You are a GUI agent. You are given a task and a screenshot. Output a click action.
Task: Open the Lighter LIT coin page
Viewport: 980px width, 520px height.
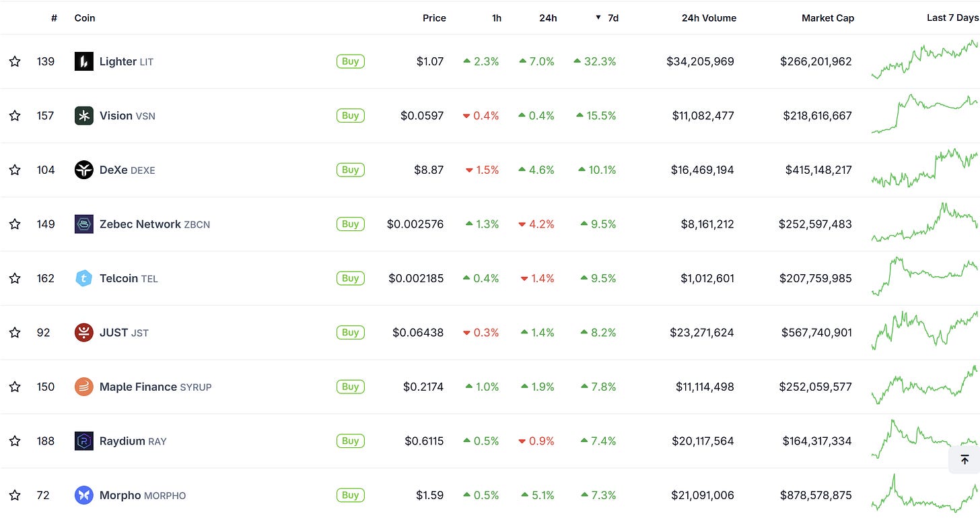(x=127, y=61)
